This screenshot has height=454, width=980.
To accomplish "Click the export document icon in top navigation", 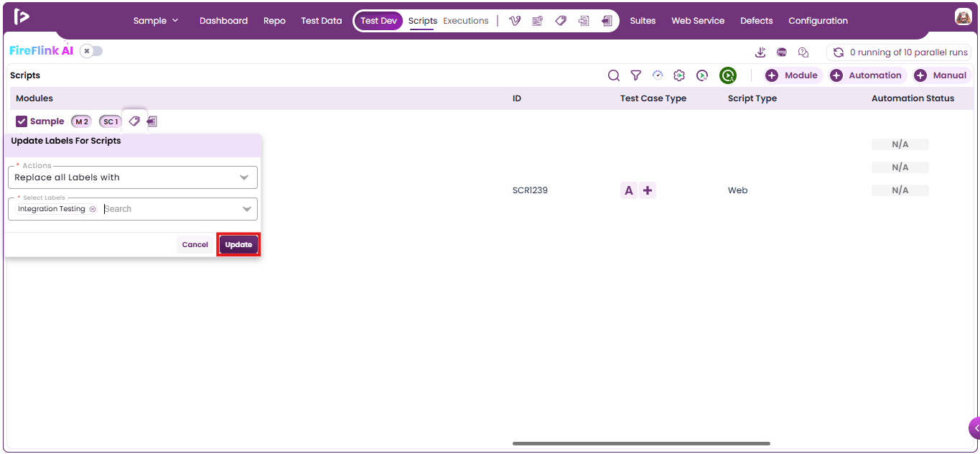I will pyautogui.click(x=607, y=21).
